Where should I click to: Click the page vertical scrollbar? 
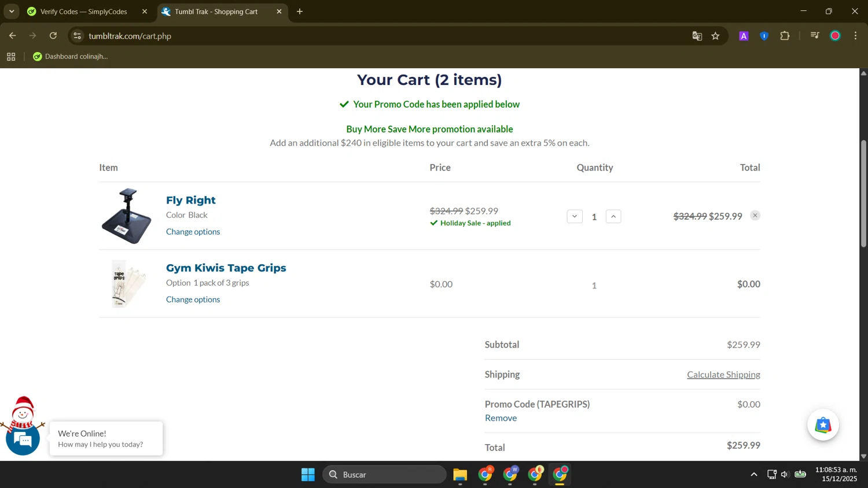coord(863,194)
